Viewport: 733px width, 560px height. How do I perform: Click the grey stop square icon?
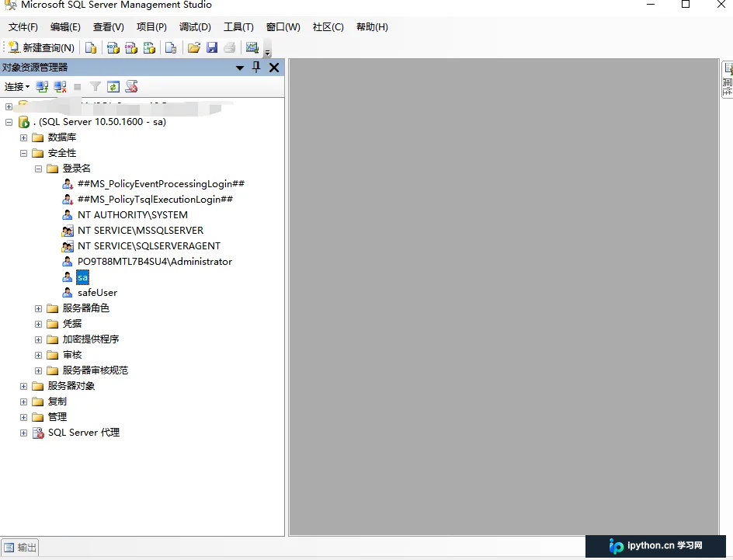click(x=78, y=87)
